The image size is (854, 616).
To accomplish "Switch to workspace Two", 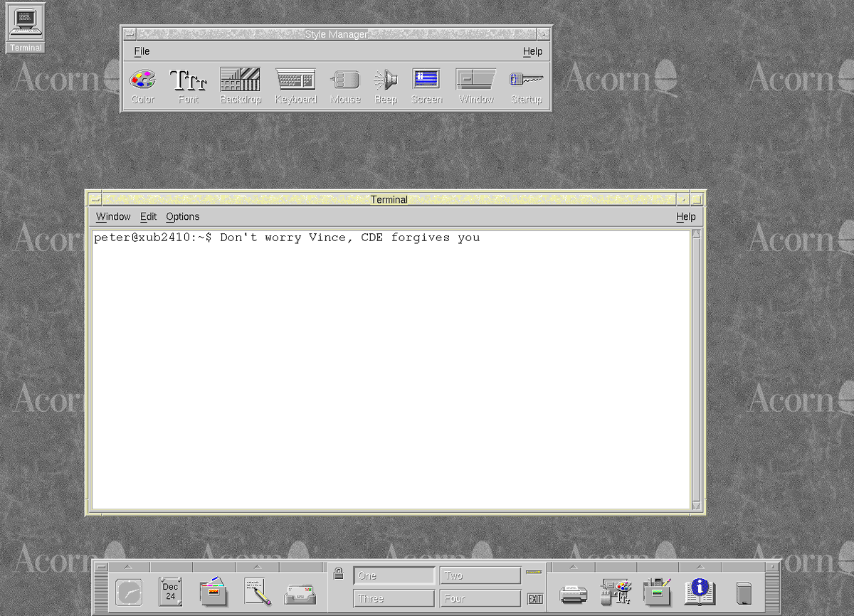I will tap(480, 575).
